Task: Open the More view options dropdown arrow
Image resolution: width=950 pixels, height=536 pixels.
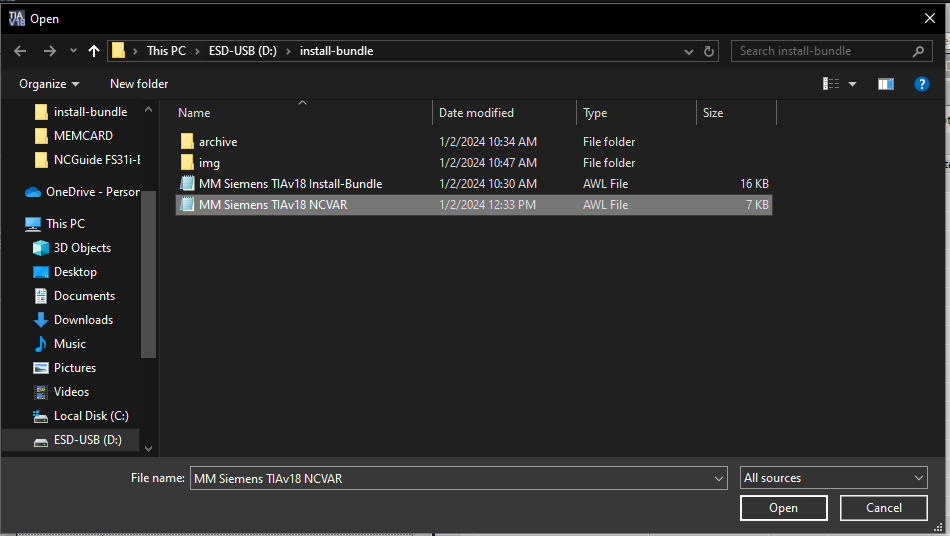Action: pos(852,84)
